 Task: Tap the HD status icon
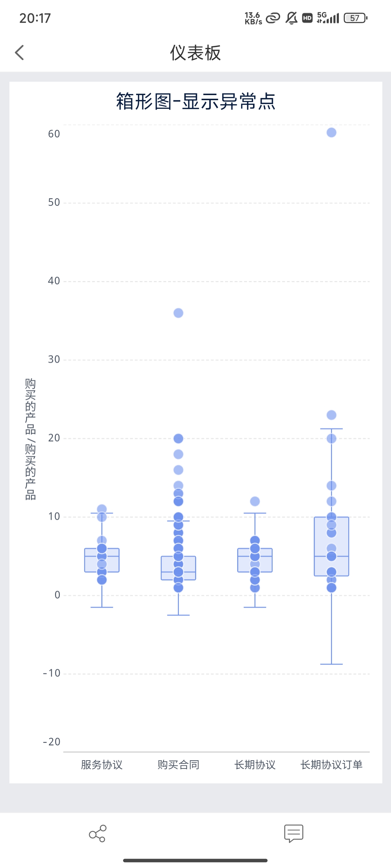coord(307,18)
